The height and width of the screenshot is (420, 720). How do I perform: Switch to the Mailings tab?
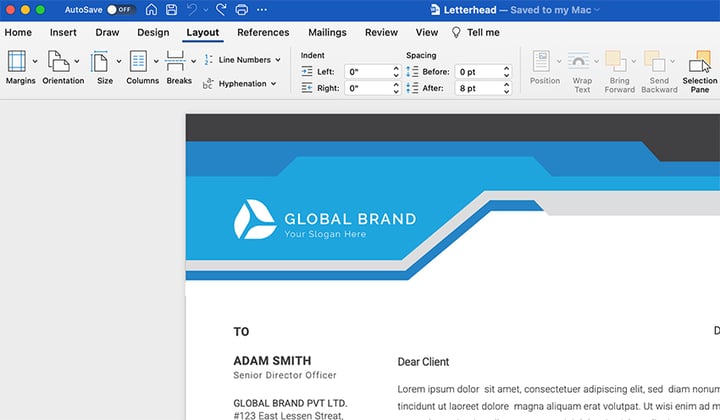click(327, 33)
